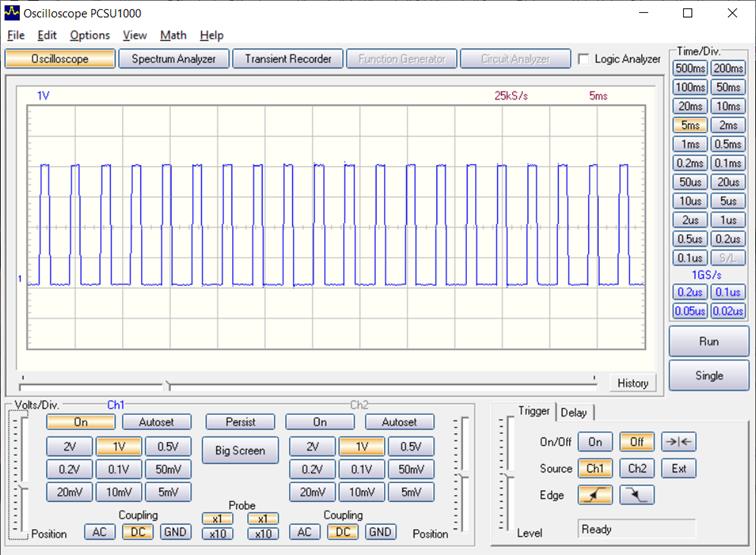Image resolution: width=756 pixels, height=555 pixels.
Task: Open the Spectrum Analyzer mode
Action: [x=174, y=59]
